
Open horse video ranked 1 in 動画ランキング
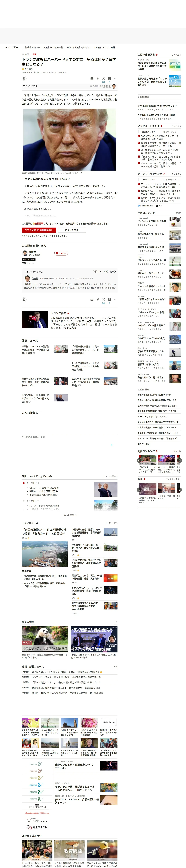(148, 460)
